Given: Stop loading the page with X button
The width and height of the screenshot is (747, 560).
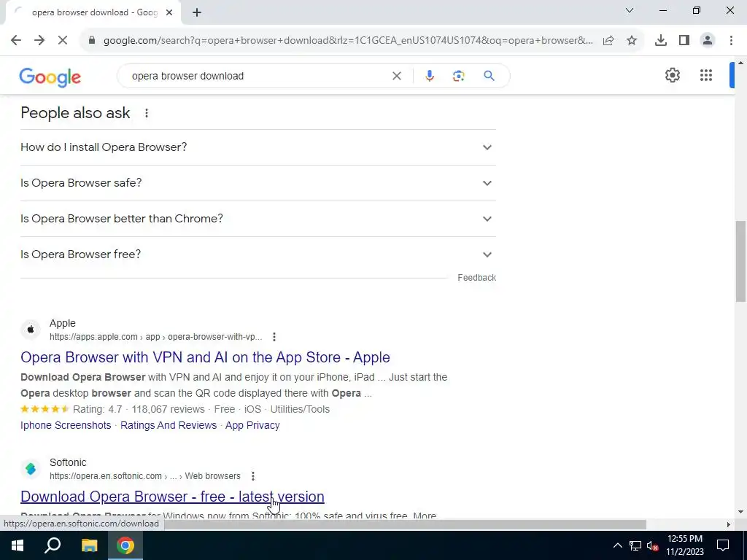Looking at the screenshot, I should [63, 41].
